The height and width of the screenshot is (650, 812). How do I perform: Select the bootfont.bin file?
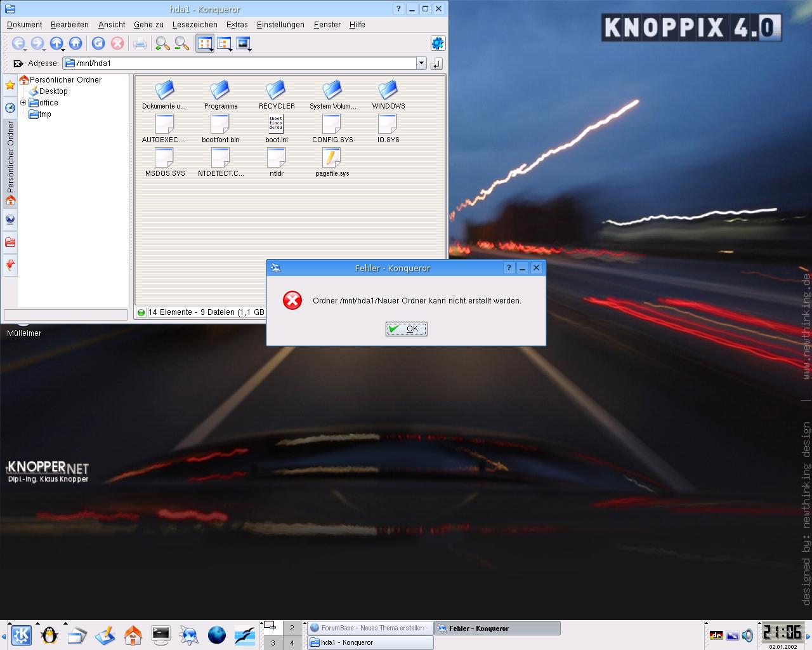point(221,129)
